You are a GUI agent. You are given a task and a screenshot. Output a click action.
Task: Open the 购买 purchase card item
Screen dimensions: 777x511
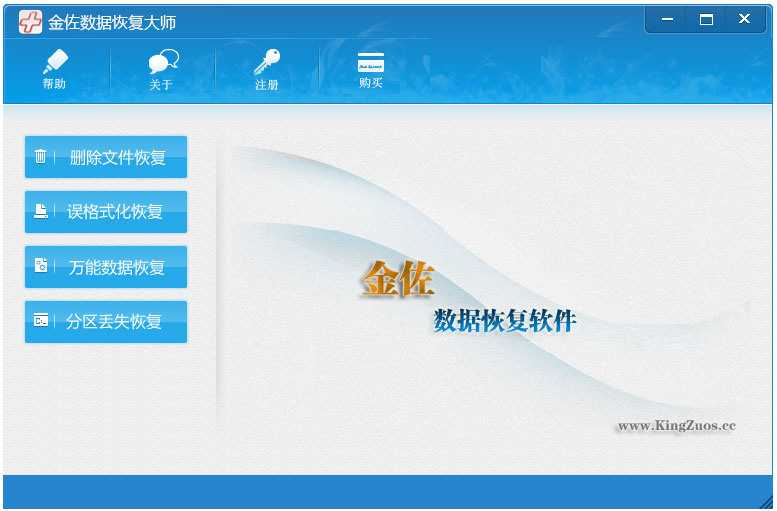(x=371, y=69)
